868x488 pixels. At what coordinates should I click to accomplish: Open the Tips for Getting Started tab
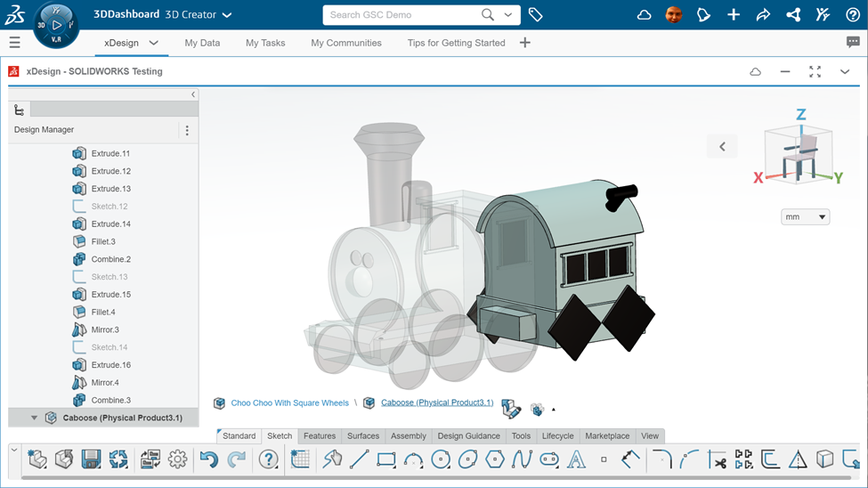(456, 43)
